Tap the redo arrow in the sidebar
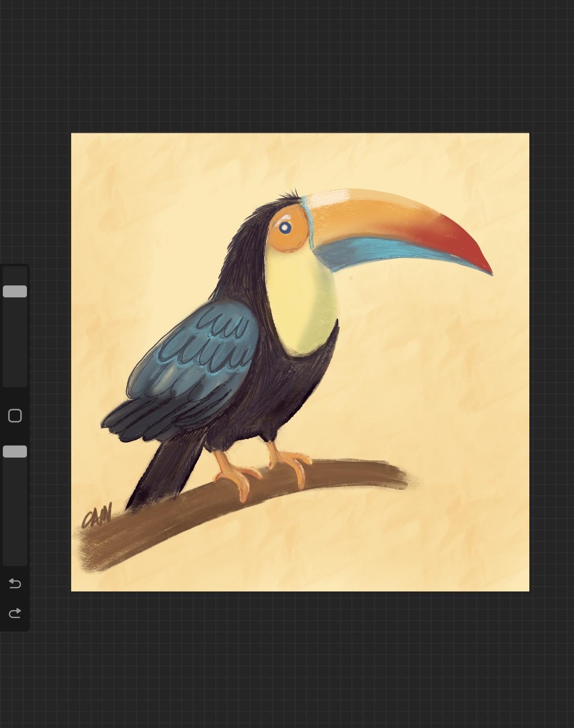 coord(15,613)
